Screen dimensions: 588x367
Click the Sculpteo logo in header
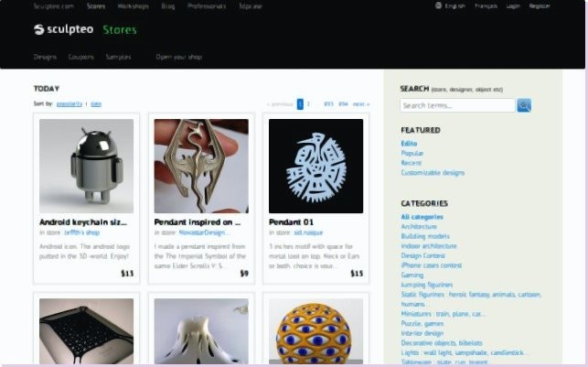click(63, 29)
